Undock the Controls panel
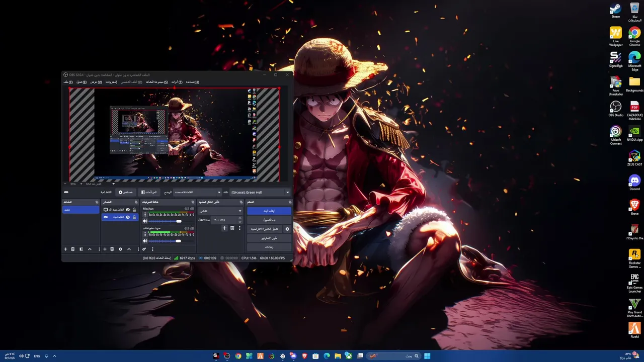644x362 pixels. click(289, 202)
